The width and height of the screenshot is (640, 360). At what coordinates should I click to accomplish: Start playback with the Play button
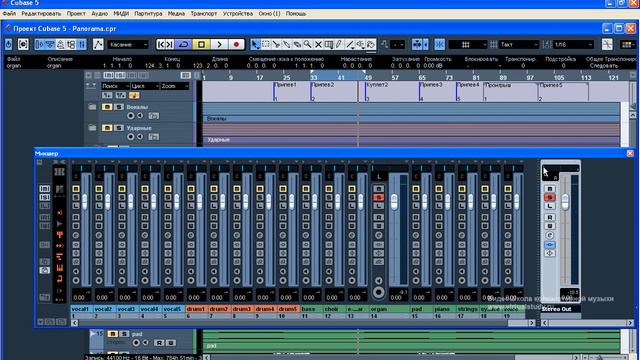[x=219, y=44]
